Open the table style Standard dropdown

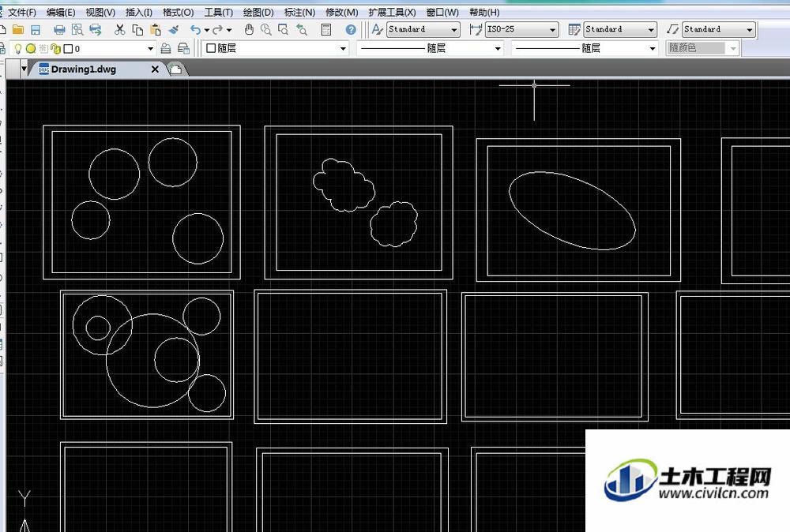pos(620,30)
